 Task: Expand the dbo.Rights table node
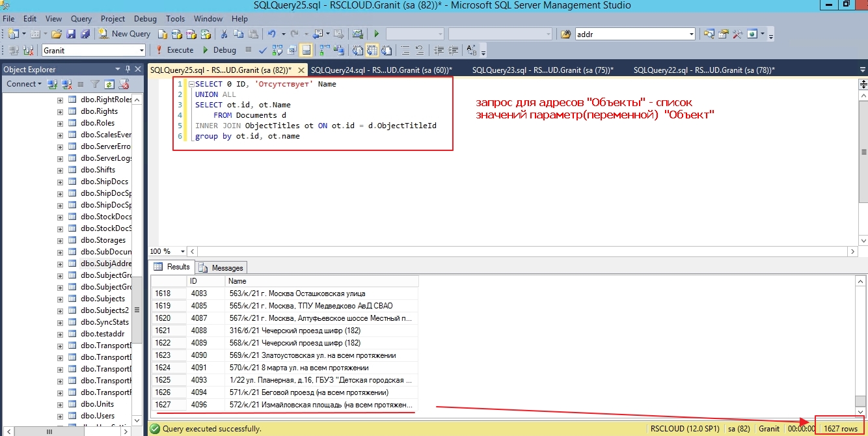coord(60,111)
